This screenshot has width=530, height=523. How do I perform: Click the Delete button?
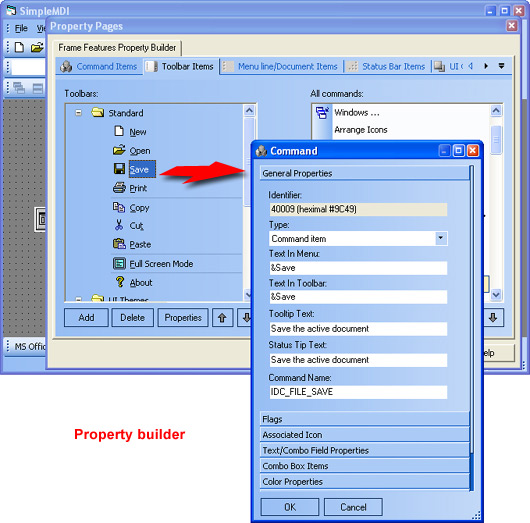point(132,317)
